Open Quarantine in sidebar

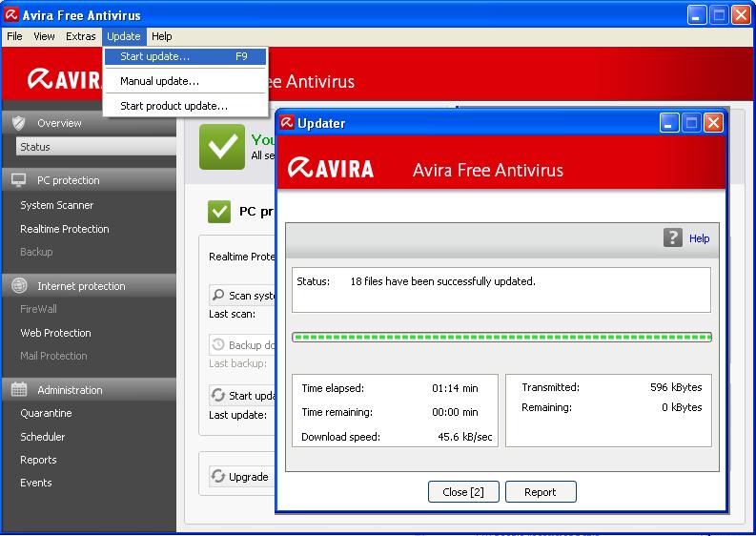46,413
